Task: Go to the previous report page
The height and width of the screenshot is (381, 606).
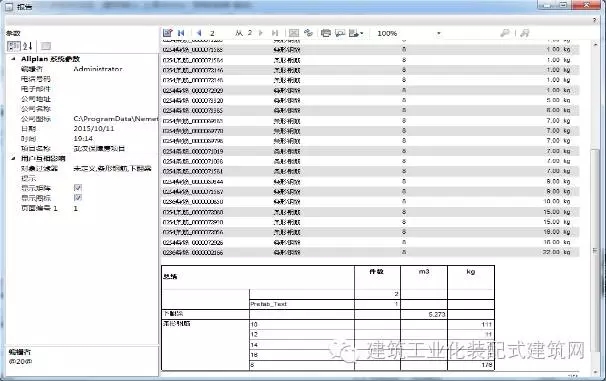Action: 199,33
